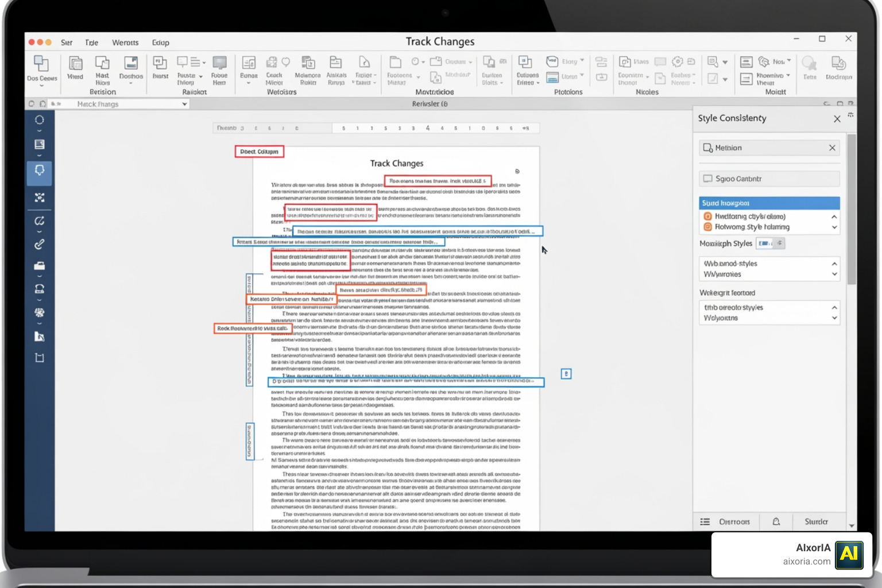Image resolution: width=882 pixels, height=588 pixels.
Task: Open the Werotts menu
Action: 125,42
